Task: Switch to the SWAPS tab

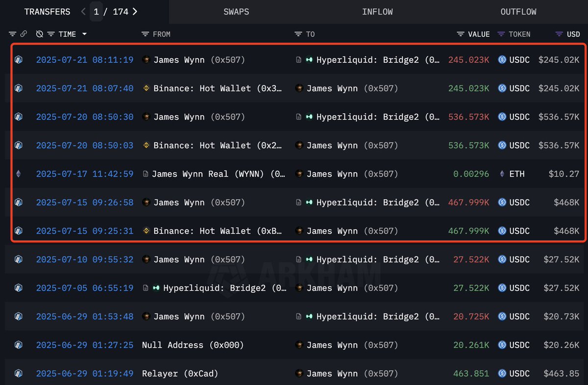Action: click(236, 12)
